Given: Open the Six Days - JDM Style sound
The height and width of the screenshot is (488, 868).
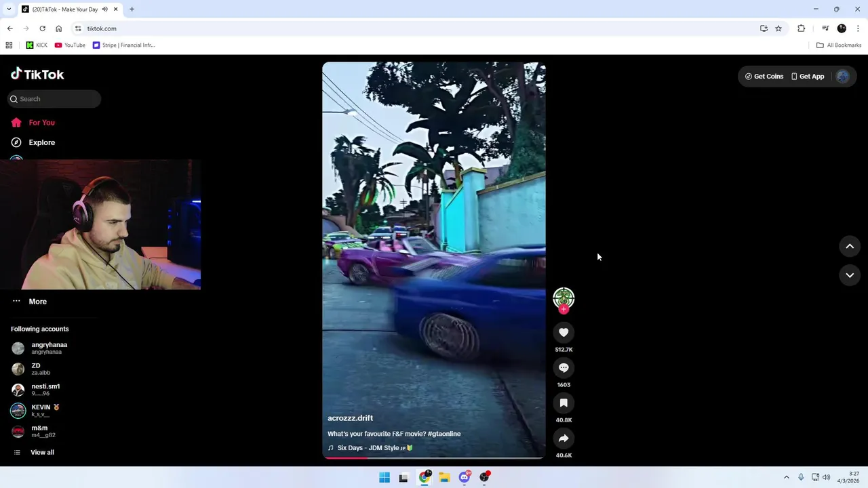Looking at the screenshot, I should pos(370,448).
